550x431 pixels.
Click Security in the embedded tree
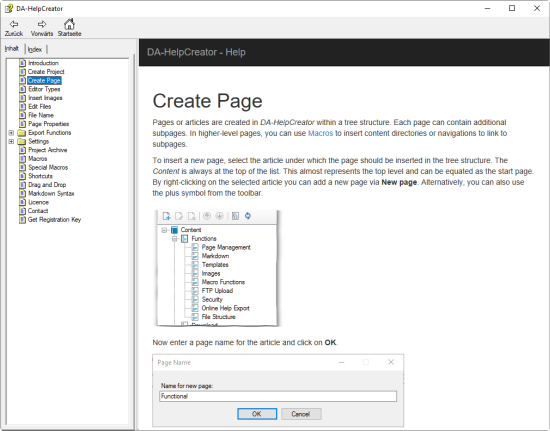tap(212, 299)
